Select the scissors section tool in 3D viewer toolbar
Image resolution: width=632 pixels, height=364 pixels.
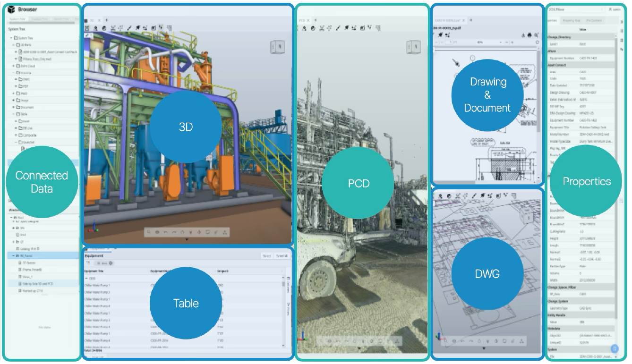click(113, 28)
